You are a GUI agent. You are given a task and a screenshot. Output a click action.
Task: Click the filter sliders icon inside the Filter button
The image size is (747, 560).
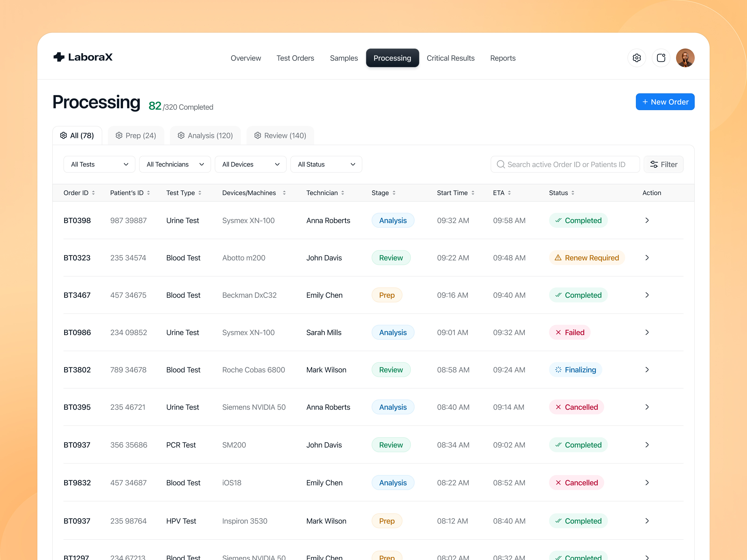point(654,164)
